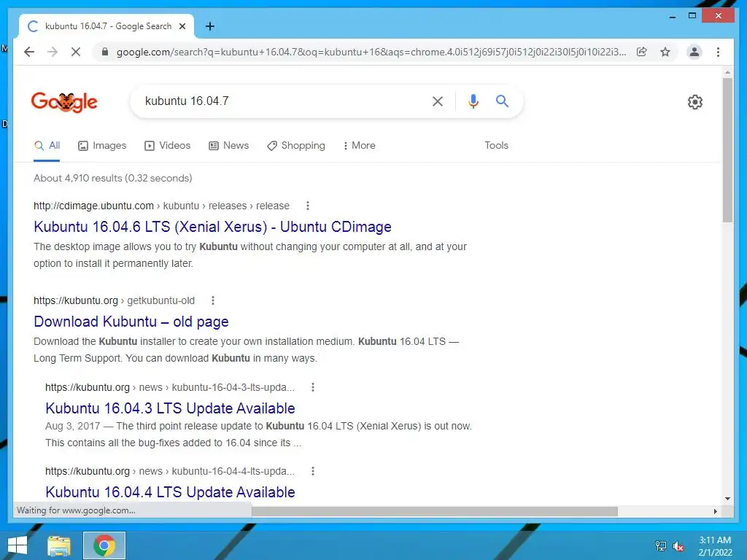Image resolution: width=747 pixels, height=560 pixels.
Task: Clear the search box text
Action: [x=438, y=101]
